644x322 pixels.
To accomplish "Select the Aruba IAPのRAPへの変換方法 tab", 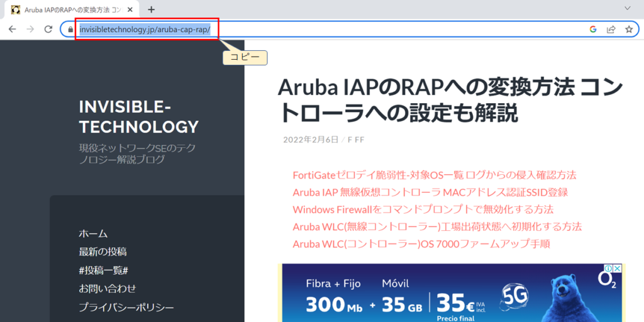I will [72, 9].
